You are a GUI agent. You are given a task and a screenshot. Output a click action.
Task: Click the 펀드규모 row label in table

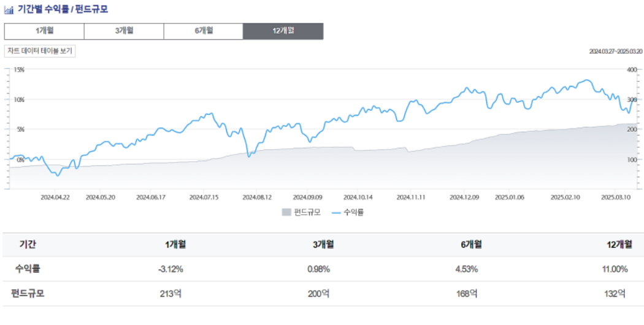[x=28, y=294]
